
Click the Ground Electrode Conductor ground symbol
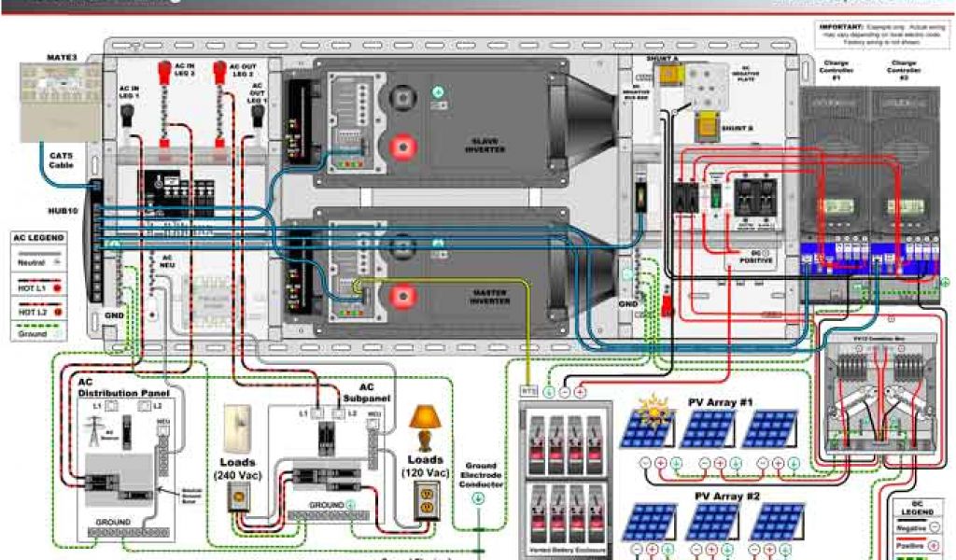click(479, 499)
